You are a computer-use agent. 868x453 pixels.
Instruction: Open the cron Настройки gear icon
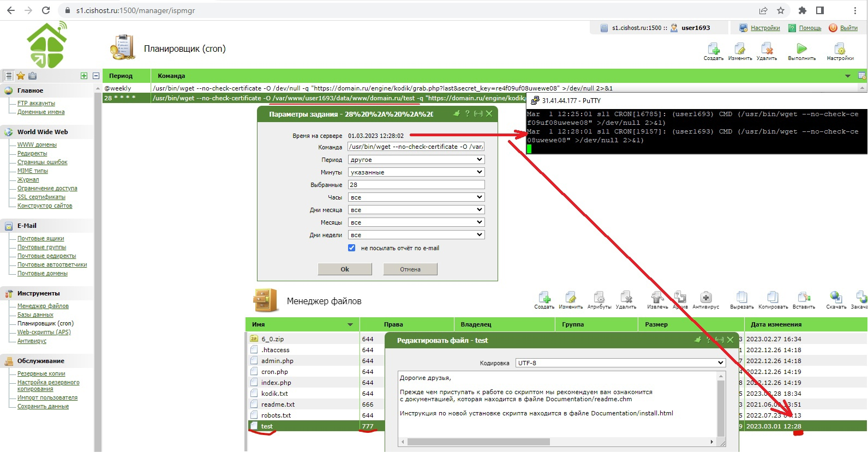(840, 50)
